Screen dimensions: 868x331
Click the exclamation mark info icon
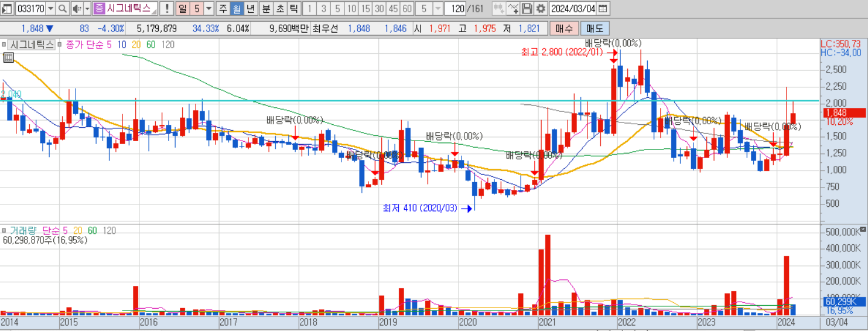(167, 8)
